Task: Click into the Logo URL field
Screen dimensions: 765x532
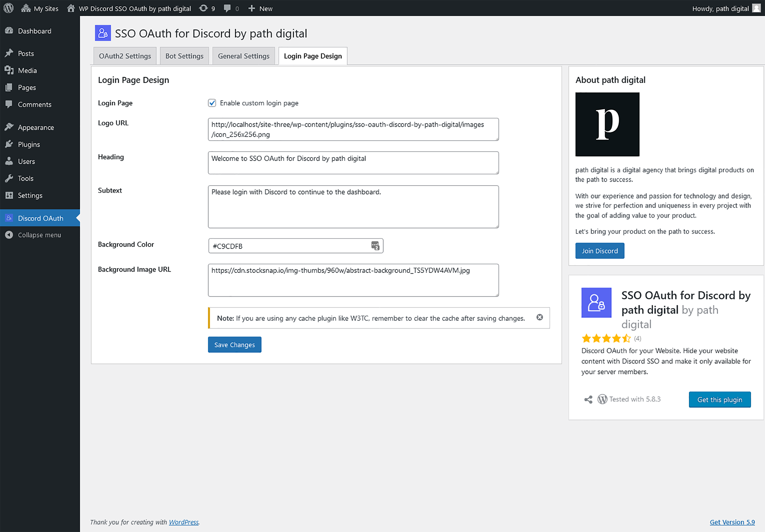Action: (353, 129)
